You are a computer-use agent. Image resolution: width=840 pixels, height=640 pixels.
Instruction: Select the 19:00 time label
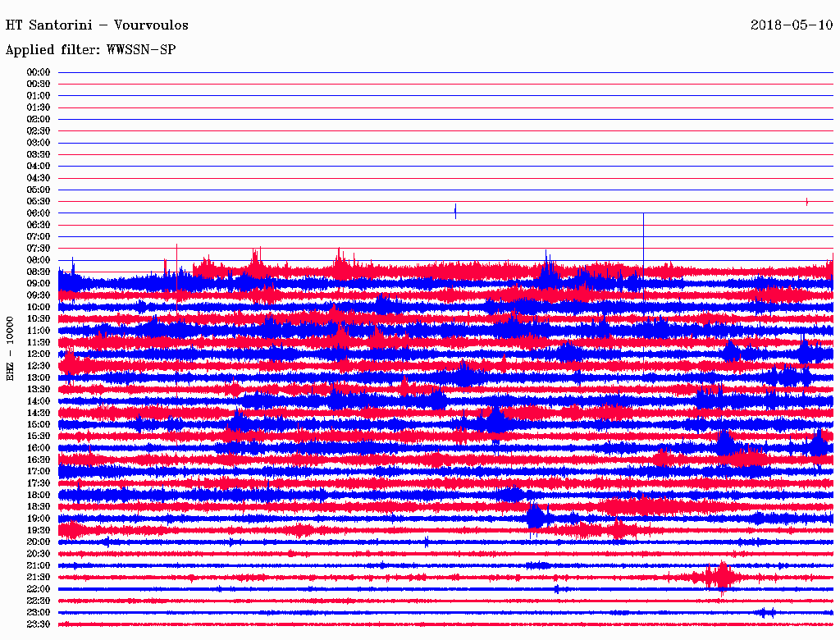(x=39, y=519)
